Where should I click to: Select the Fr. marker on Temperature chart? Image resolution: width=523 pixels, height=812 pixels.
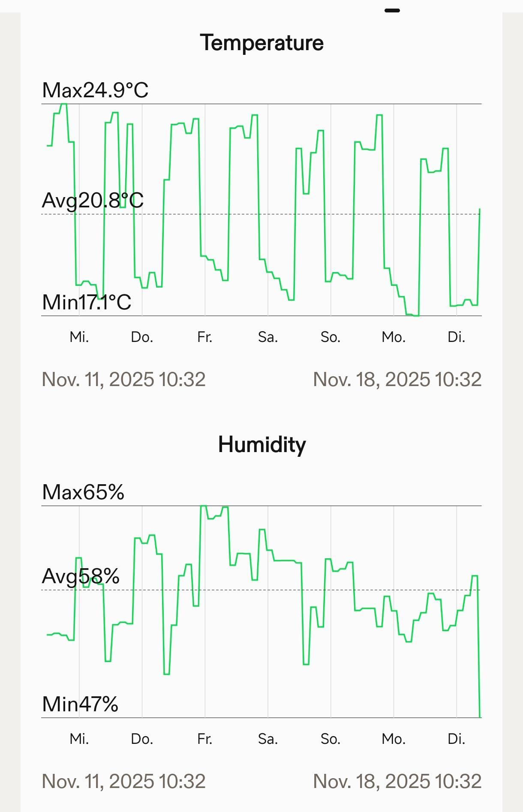pos(205,337)
